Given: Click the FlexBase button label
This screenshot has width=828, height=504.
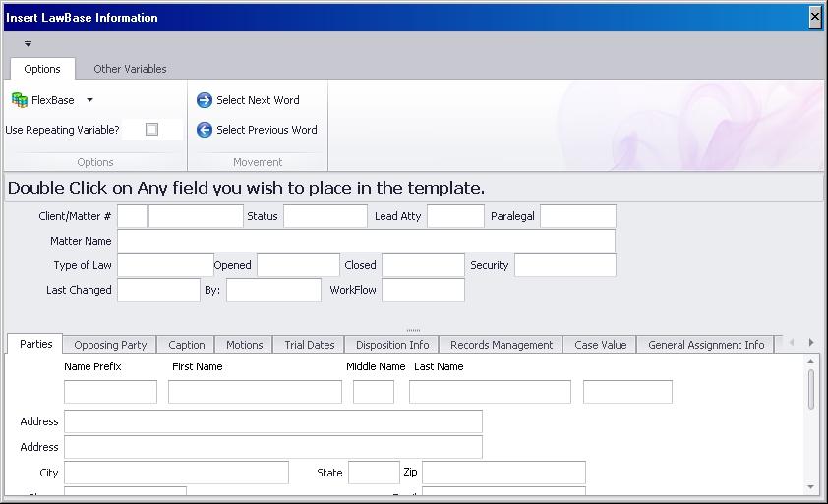Looking at the screenshot, I should coord(53,100).
